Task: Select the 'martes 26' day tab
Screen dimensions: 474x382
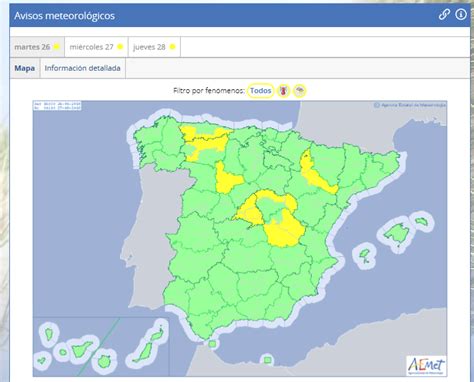Action: tap(37, 47)
